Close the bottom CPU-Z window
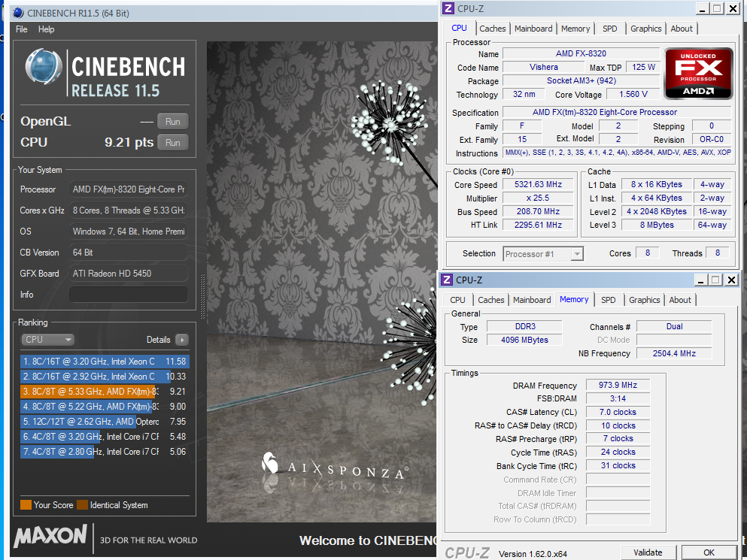Screen dimensions: 747x560 731,280
